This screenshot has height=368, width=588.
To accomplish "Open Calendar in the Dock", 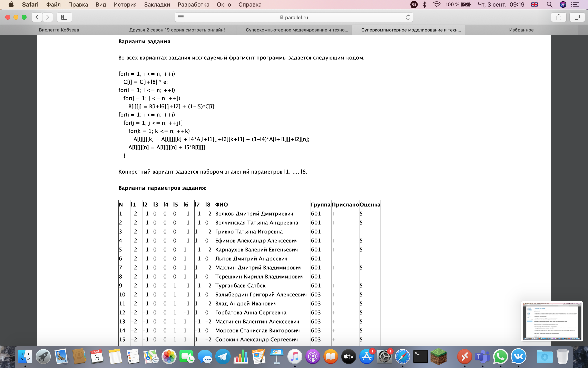I will coord(97,357).
